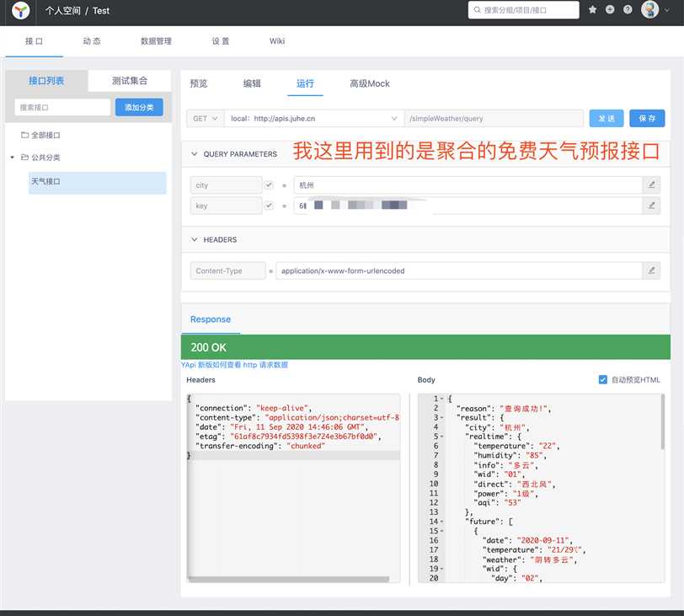
Task: Click the /simpleWeather/query path field
Action: point(494,119)
